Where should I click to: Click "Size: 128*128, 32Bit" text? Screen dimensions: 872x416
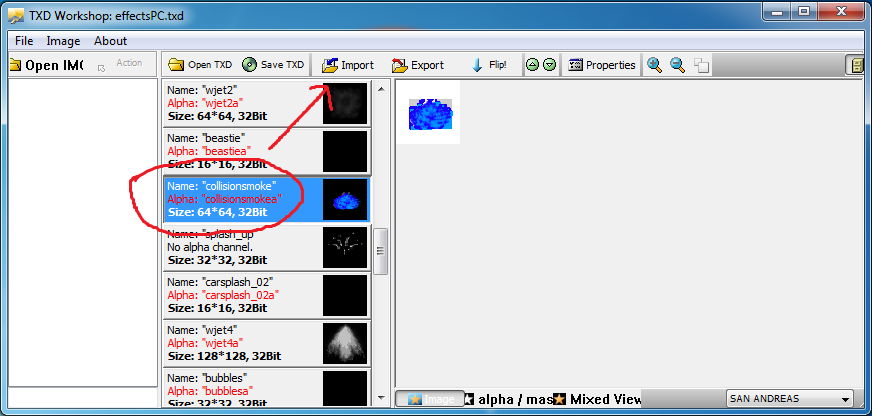[x=224, y=356]
